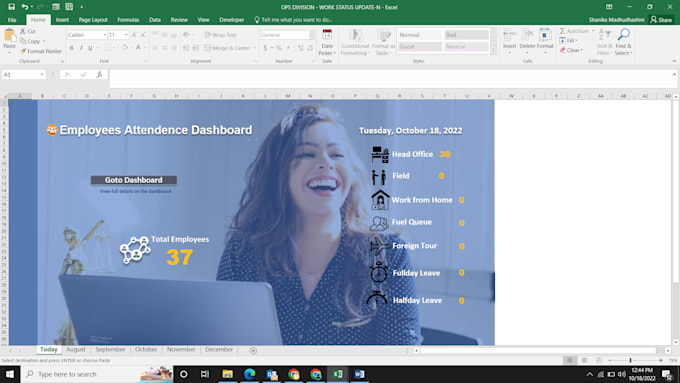Click the Undo arrow in Quick Access Toolbar

click(25, 7)
